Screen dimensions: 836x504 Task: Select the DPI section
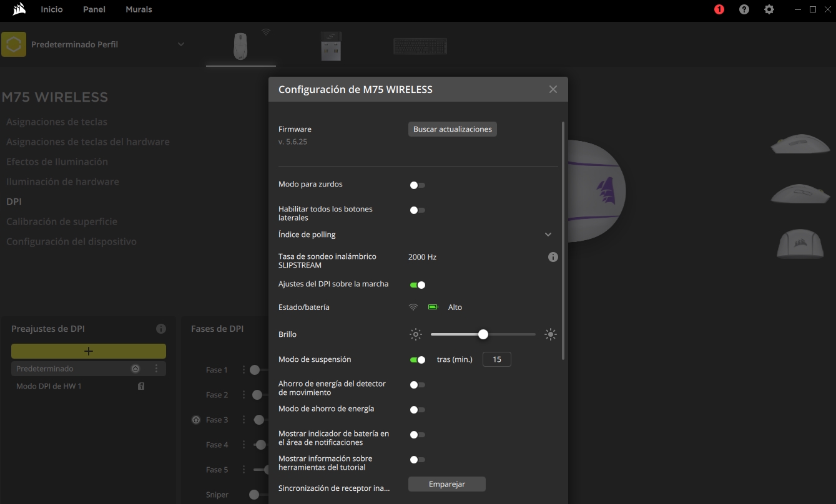[x=14, y=201]
